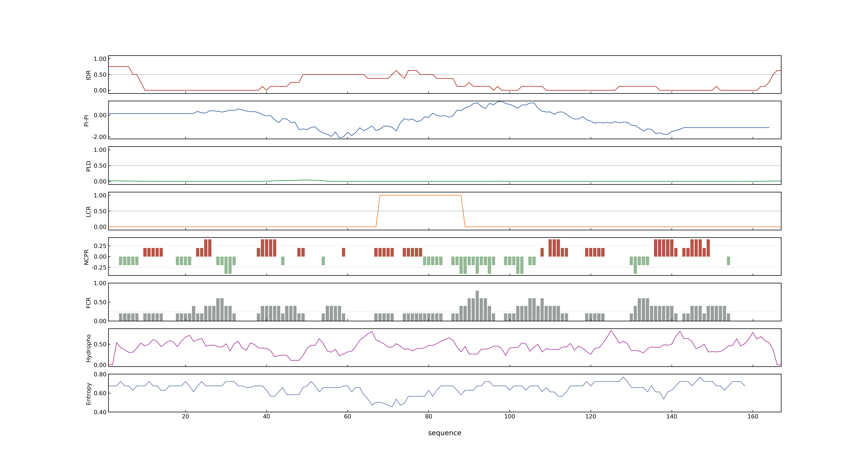The width and height of the screenshot is (868, 463).
Task: Click x-axis tick label 80
Action: (429, 416)
